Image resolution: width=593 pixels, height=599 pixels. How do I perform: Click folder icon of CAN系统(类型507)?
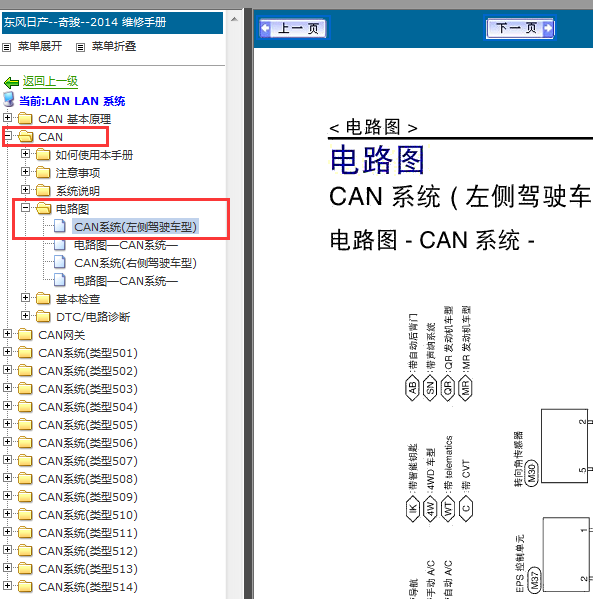(x=26, y=461)
